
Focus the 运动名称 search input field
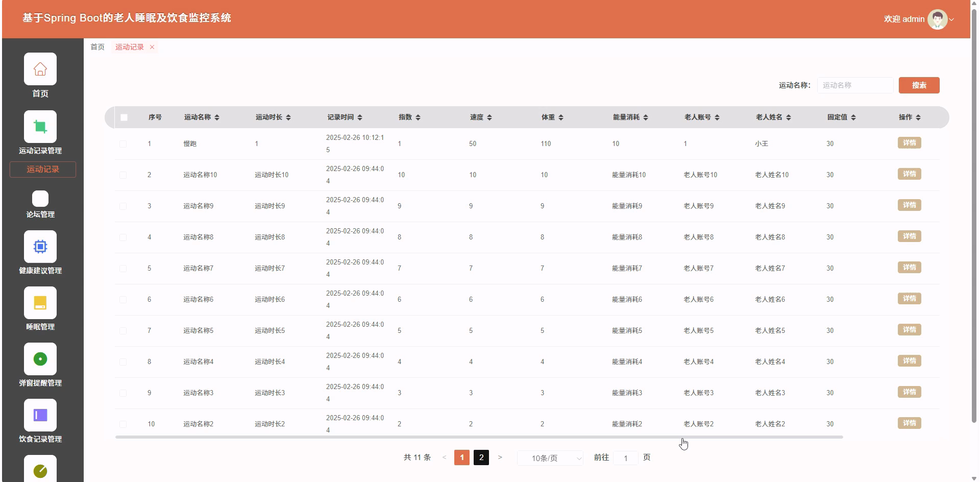pos(855,85)
